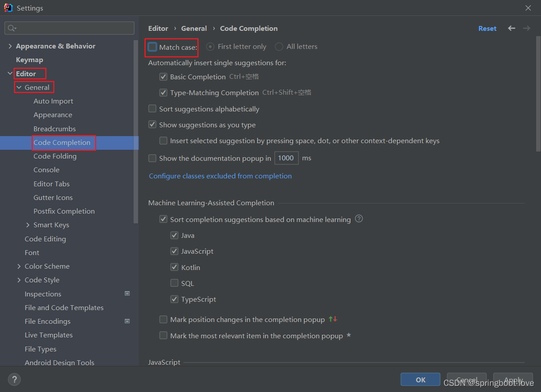This screenshot has width=541, height=392.
Task: Click the project-level icon next to File Encodings
Action: click(127, 321)
